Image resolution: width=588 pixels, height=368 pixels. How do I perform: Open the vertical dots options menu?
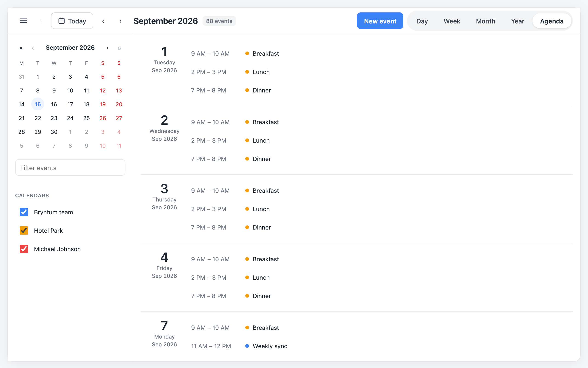click(x=41, y=21)
